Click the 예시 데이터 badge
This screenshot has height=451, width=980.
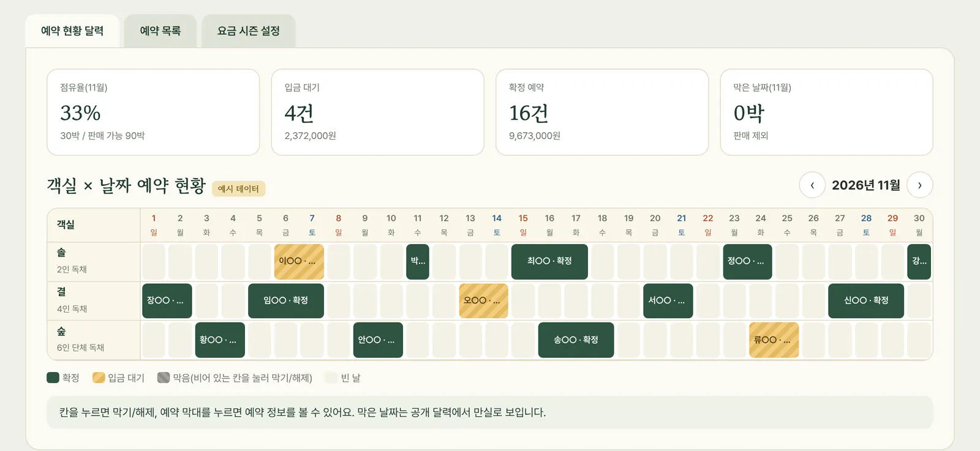click(x=239, y=188)
